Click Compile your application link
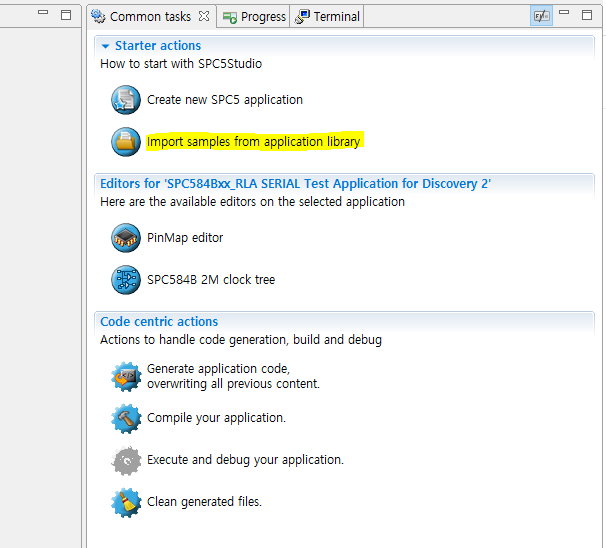606x548 pixels. click(x=216, y=418)
